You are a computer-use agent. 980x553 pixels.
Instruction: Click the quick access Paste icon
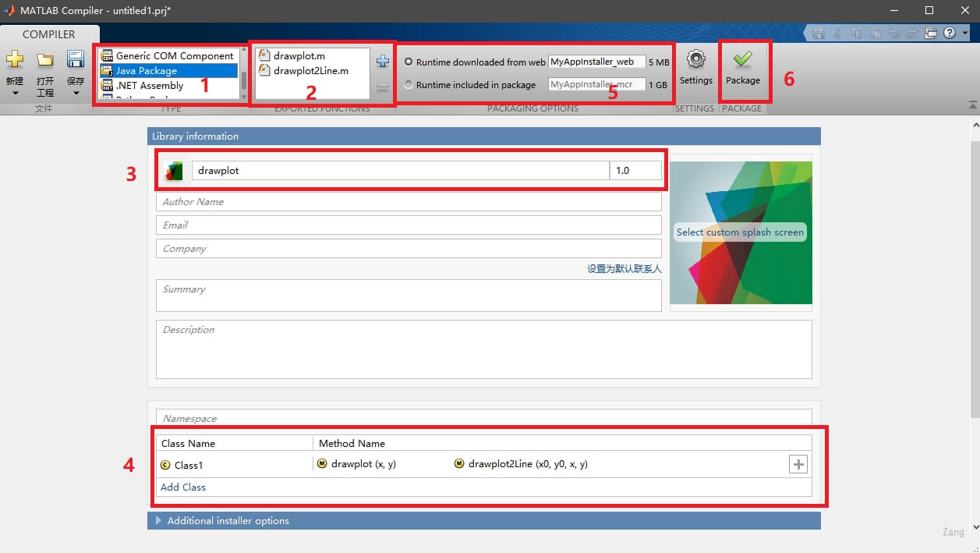[x=876, y=34]
